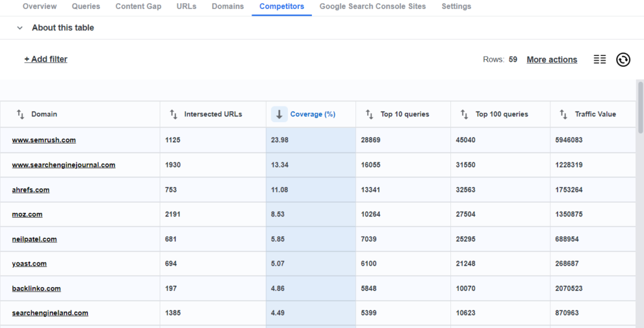Click the vertical table scrollbar
Image resolution: width=644 pixels, height=328 pixels.
[640, 108]
